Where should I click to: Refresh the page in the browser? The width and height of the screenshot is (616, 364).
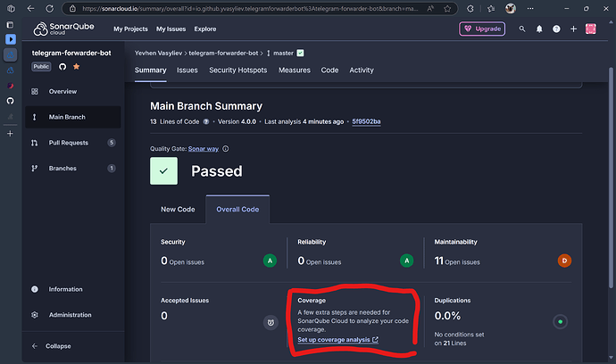pos(49,8)
